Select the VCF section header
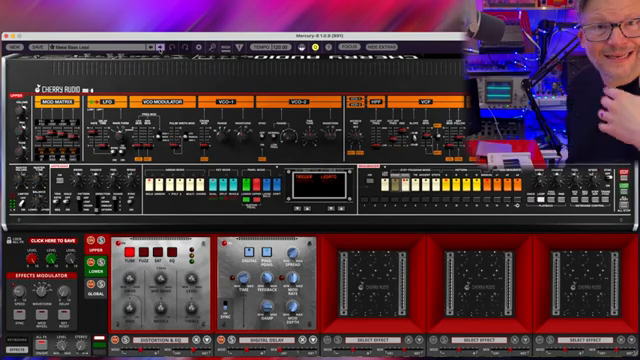The width and height of the screenshot is (640, 360). (425, 102)
